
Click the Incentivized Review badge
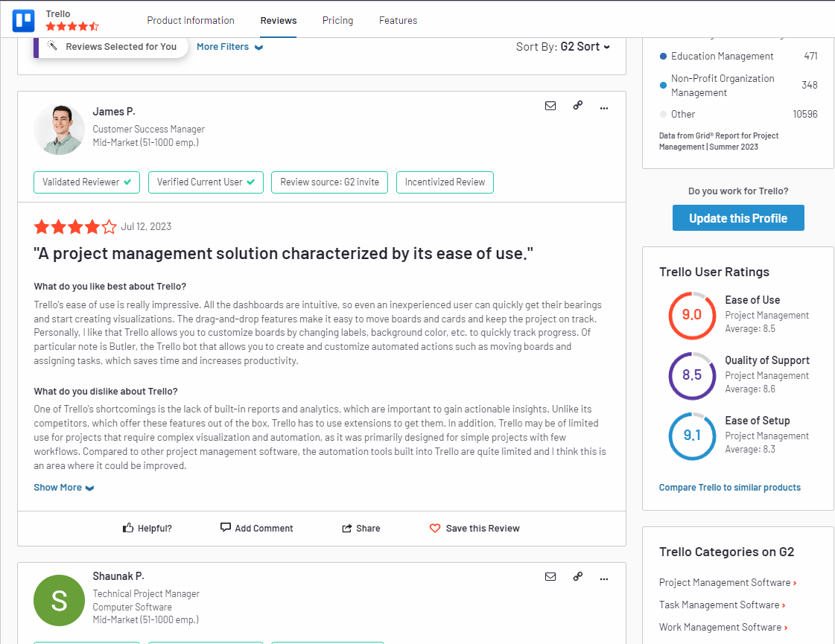[x=445, y=182]
